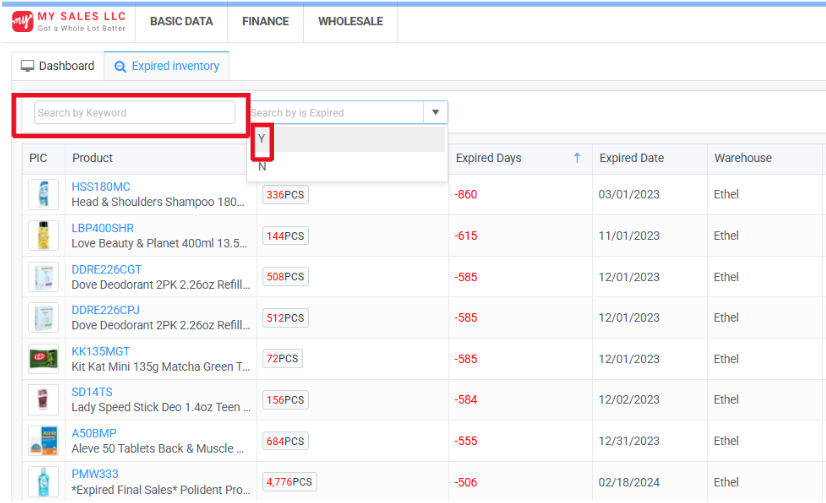Select the Expired inventory tab
The image size is (826, 503).
tap(166, 66)
